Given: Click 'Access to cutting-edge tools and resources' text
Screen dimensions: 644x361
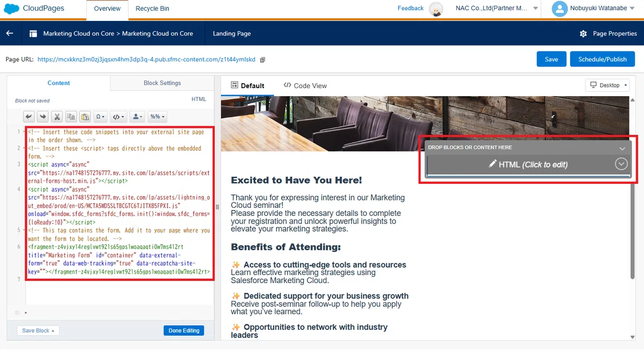Looking at the screenshot, I should [x=325, y=265].
